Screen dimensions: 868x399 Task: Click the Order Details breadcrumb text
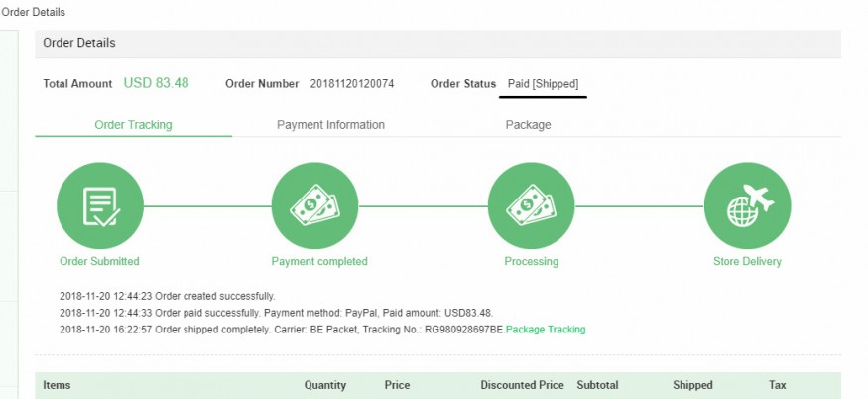point(33,12)
